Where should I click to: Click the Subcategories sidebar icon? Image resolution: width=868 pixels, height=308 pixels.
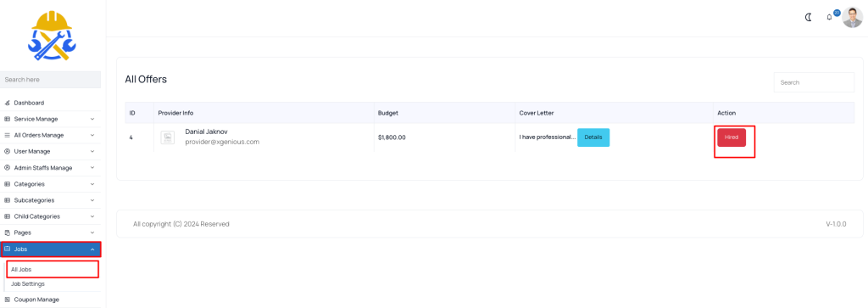(7, 200)
